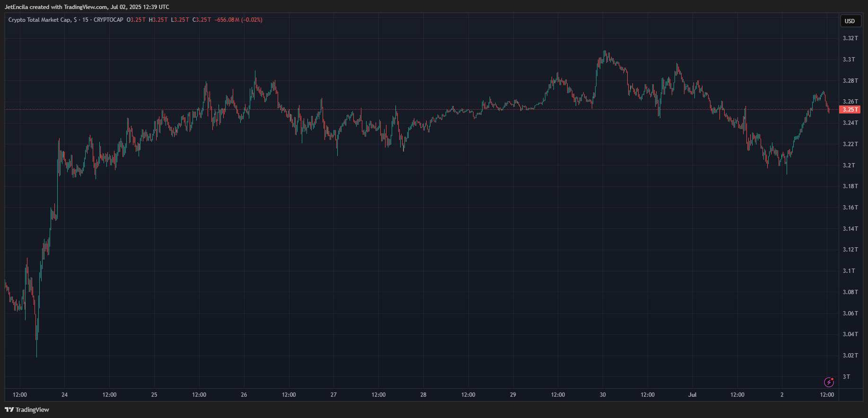Click the high value H3.25T in legend

coord(158,20)
